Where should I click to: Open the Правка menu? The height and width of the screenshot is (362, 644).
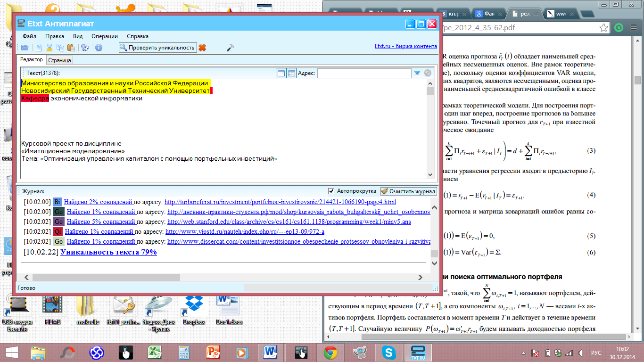pos(55,36)
